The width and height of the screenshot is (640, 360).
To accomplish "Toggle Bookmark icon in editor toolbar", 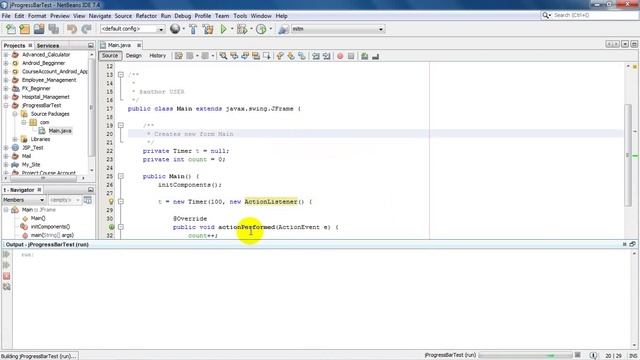I will (302, 56).
